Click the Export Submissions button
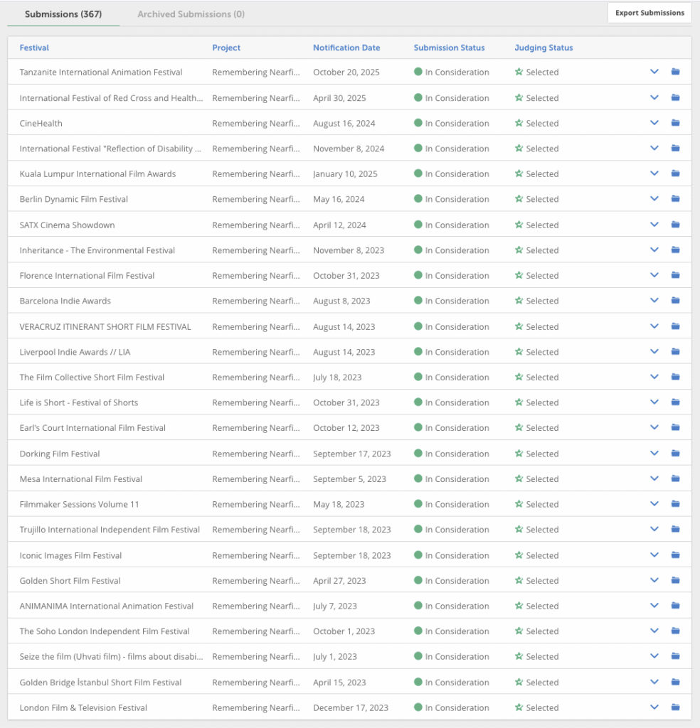Image resolution: width=700 pixels, height=728 pixels. [x=649, y=13]
